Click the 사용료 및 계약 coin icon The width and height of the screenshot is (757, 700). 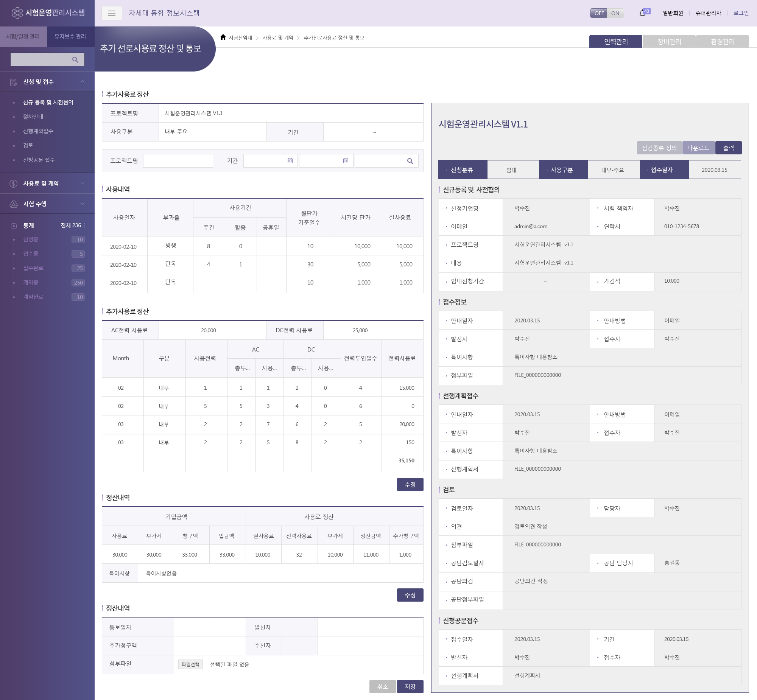(14, 184)
